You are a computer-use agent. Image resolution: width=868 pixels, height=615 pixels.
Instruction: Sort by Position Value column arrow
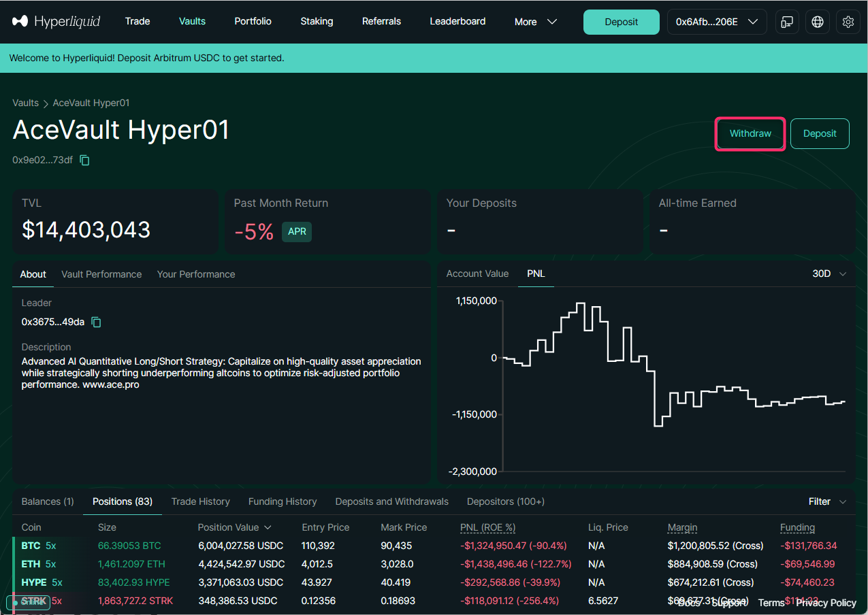tap(268, 527)
